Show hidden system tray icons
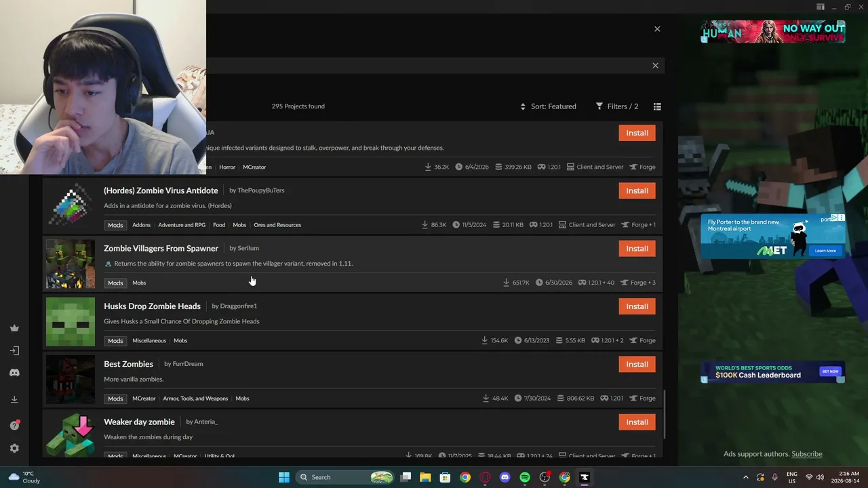868x488 pixels. pos(746,477)
